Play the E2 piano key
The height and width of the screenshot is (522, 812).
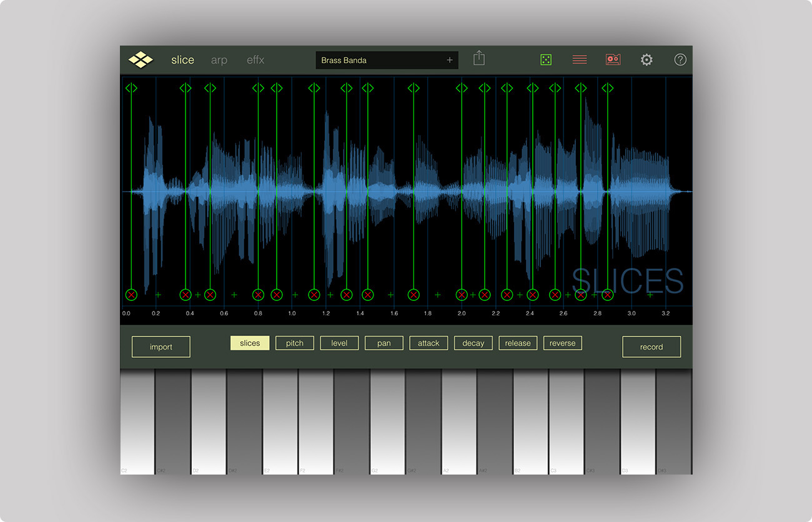pyautogui.click(x=280, y=421)
